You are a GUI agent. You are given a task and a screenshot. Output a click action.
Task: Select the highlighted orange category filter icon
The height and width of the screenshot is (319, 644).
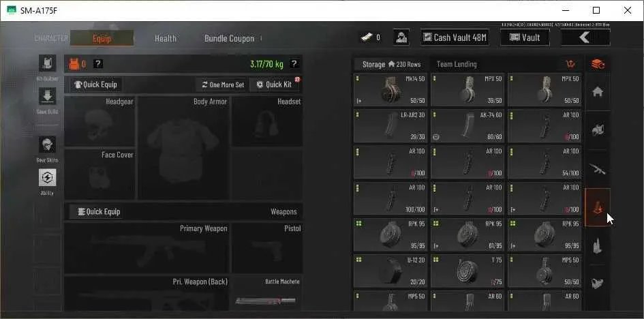[598, 207]
